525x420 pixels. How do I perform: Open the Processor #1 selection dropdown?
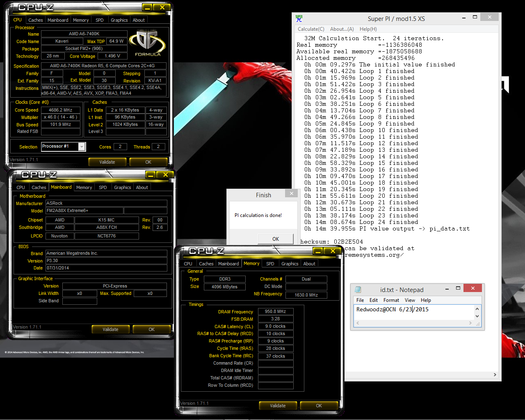point(82,147)
